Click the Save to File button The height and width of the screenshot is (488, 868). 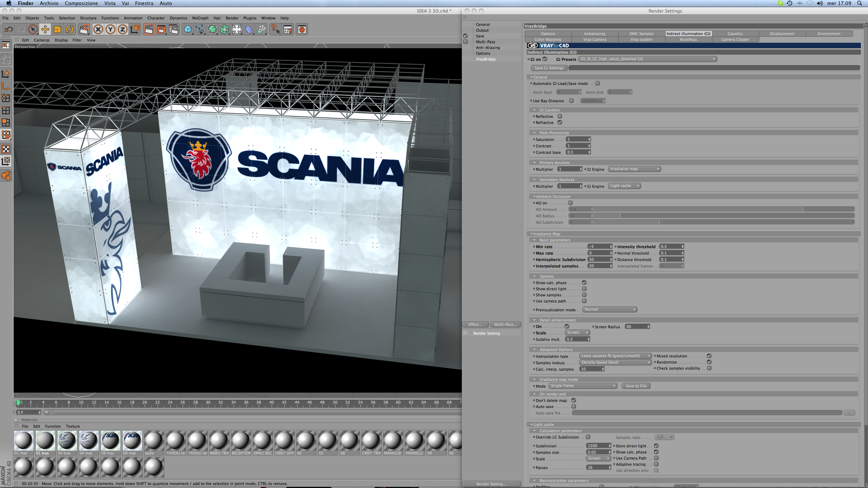click(x=636, y=386)
